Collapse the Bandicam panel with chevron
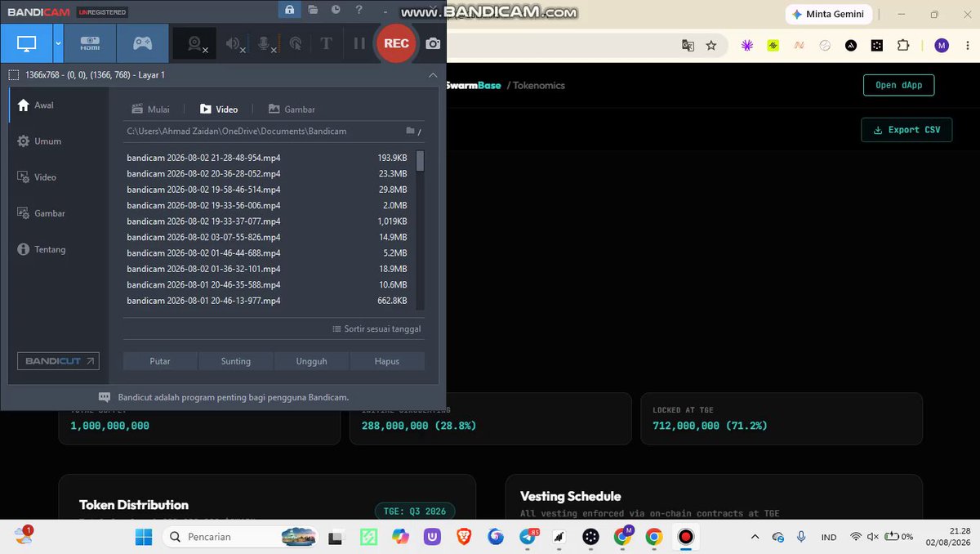 point(433,75)
